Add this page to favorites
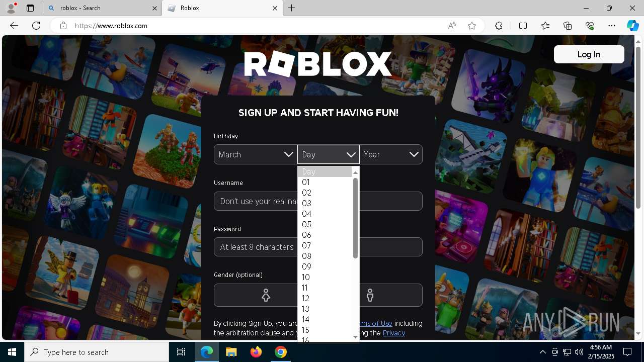 tap(472, 26)
